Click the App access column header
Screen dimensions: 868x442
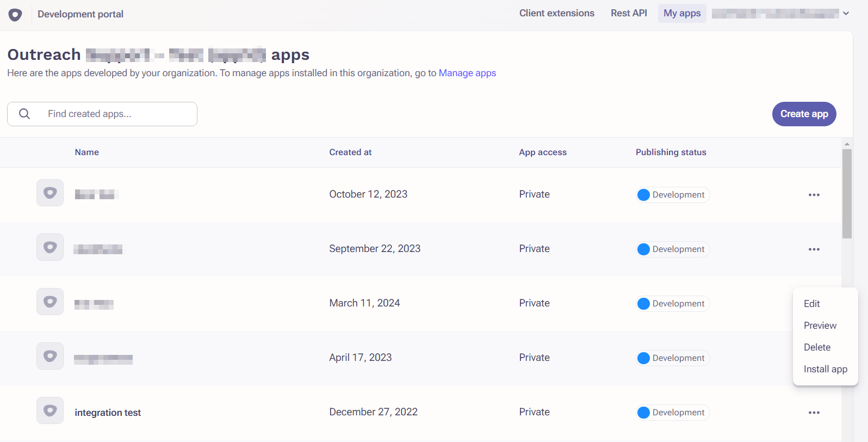[543, 152]
